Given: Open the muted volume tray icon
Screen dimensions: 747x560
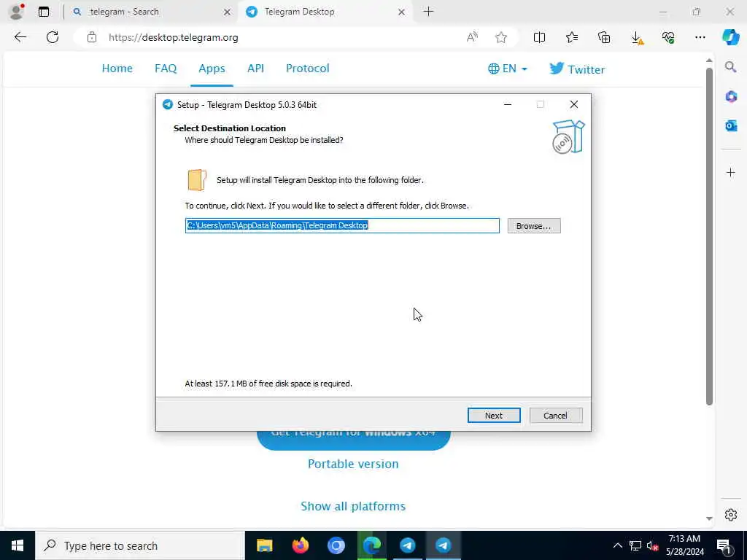Looking at the screenshot, I should click(x=652, y=545).
